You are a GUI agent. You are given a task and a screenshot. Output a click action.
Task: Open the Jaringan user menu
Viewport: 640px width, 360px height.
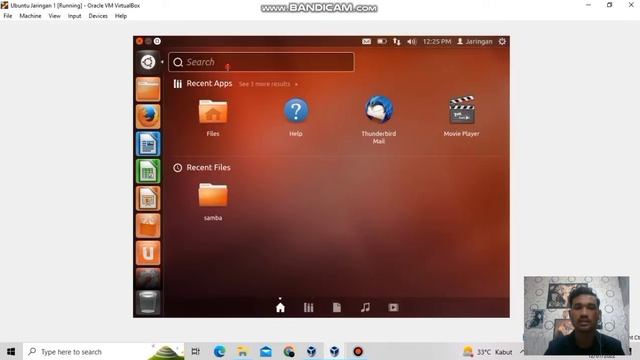click(x=475, y=41)
